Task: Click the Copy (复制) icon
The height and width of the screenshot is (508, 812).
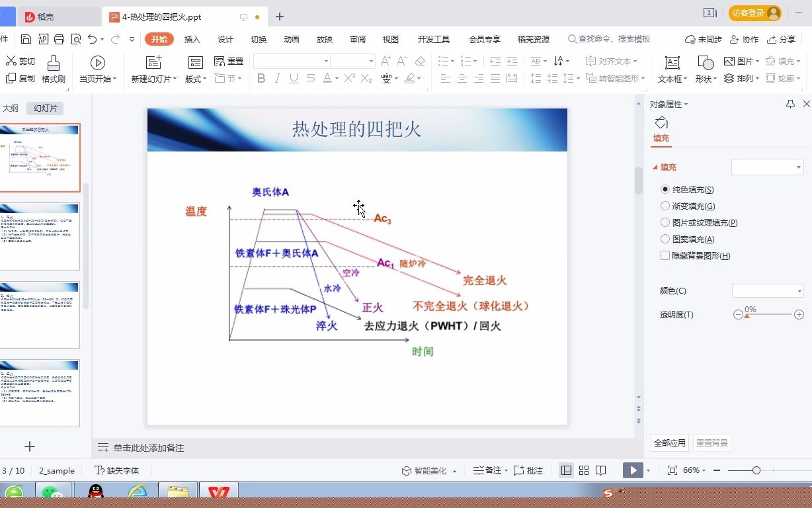Action: [x=11, y=78]
